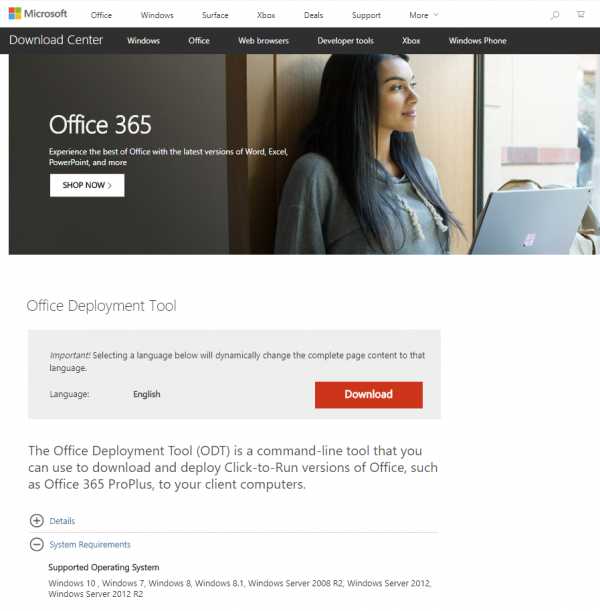Viewport: 600px width, 611px height.
Task: Open the search magnifier icon
Action: tap(555, 15)
